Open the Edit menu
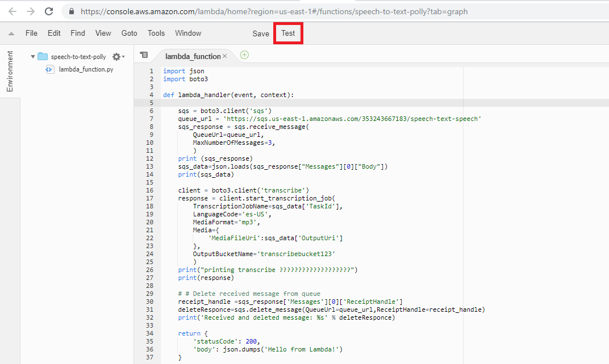Screen dimensions: 609x364 pos(54,34)
